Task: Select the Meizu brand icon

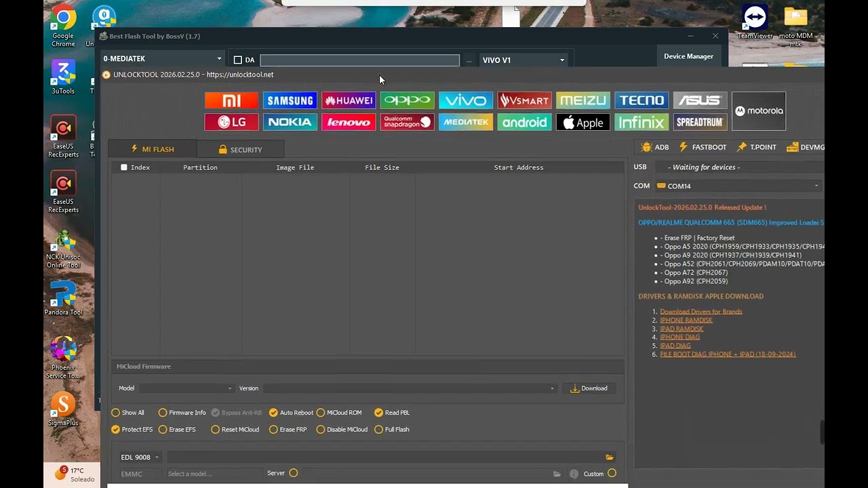Action: coord(583,100)
